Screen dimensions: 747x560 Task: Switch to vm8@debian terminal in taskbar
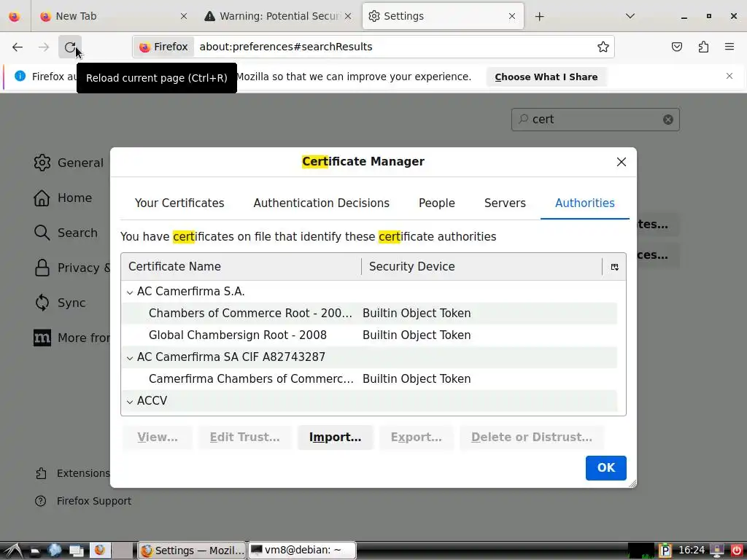[x=302, y=551]
